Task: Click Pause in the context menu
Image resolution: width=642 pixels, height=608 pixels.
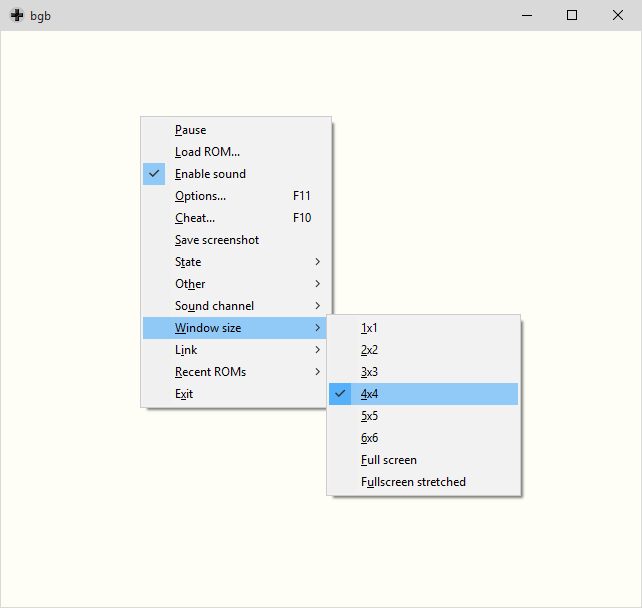Action: pyautogui.click(x=191, y=130)
